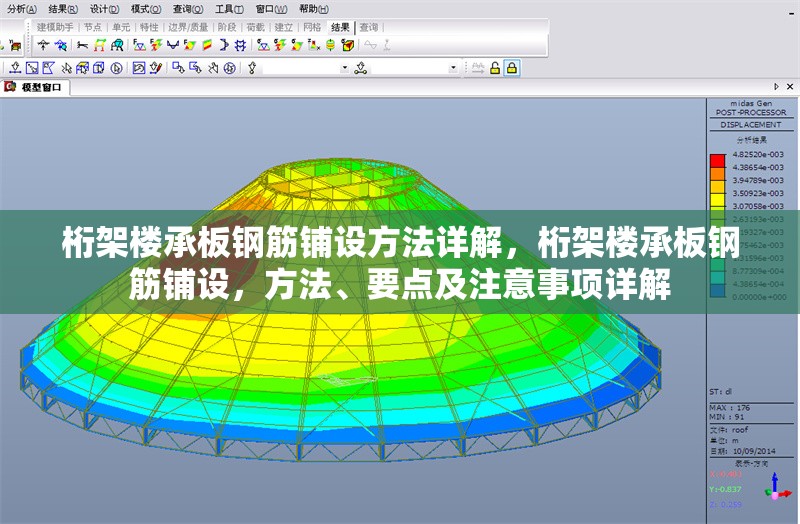Select the active 结果 toolbar tab
Screen dimensions: 800x524
pos(340,28)
